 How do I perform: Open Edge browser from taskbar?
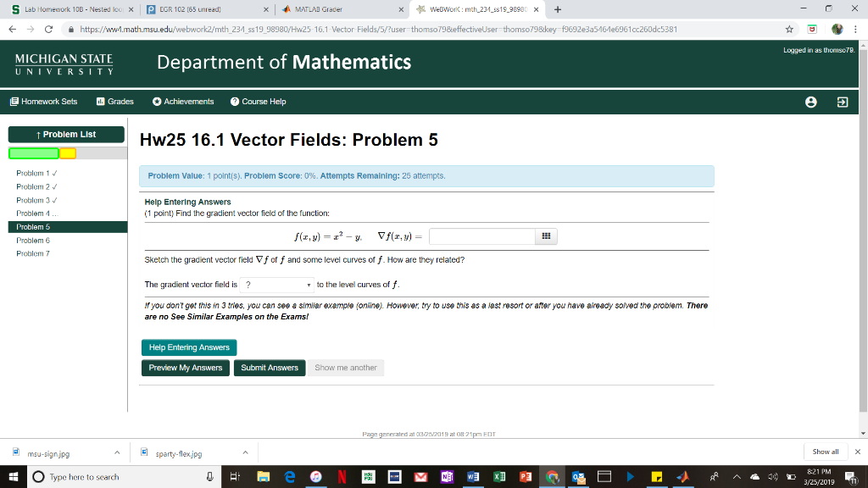290,476
